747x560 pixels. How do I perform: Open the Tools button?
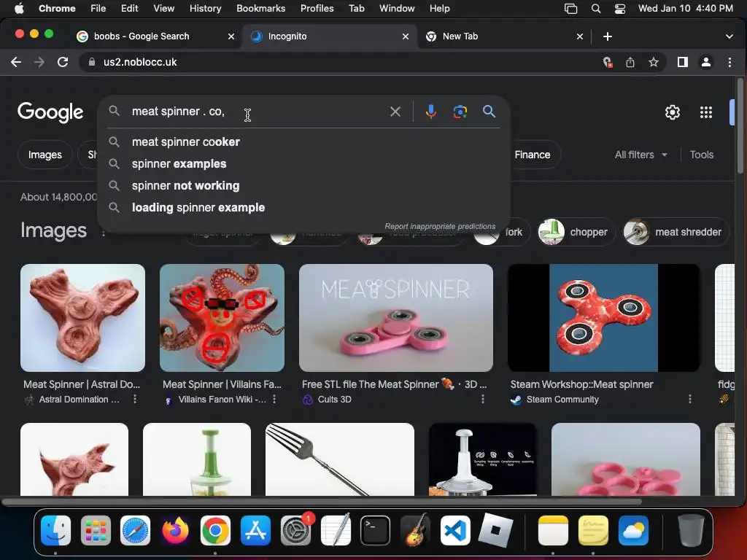click(701, 155)
